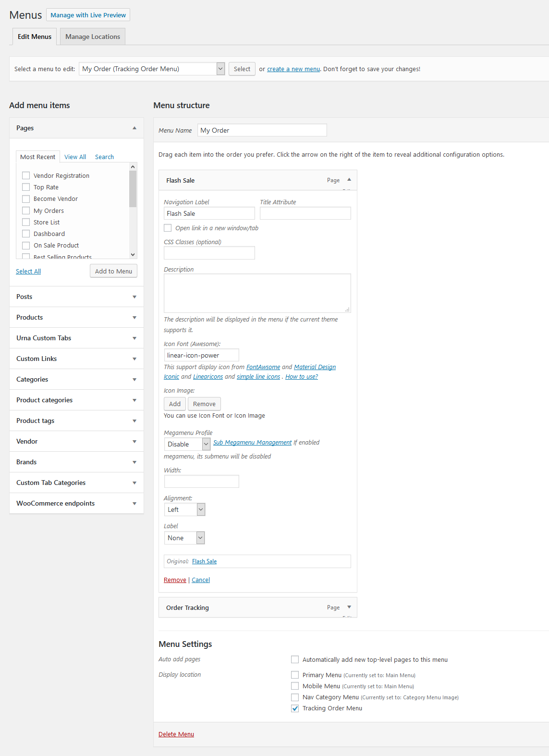Collapse the Flash Sale menu item arrow
Image resolution: width=549 pixels, height=756 pixels.
click(349, 179)
